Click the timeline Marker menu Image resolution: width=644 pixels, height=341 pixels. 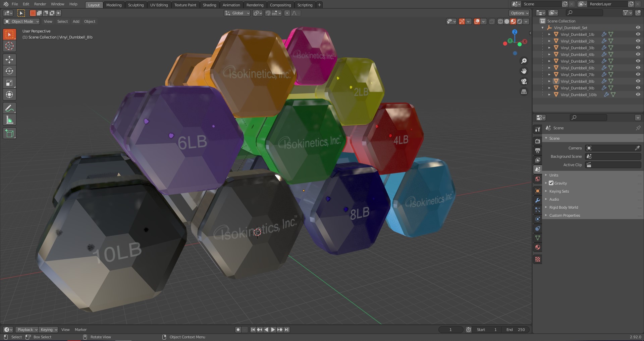click(80, 330)
